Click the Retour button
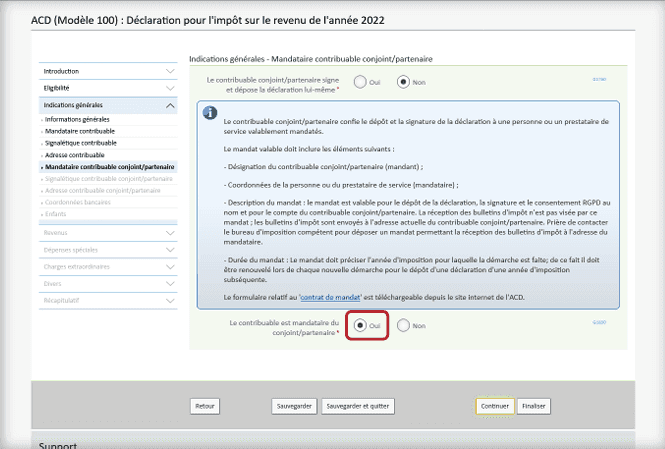Image resolution: width=665 pixels, height=449 pixels. [x=205, y=406]
